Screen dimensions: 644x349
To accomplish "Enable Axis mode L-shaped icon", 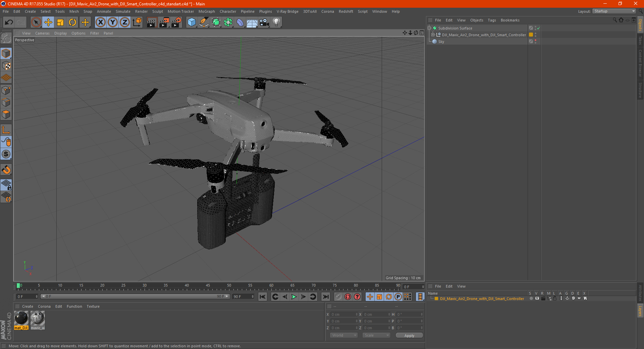I will tap(6, 130).
